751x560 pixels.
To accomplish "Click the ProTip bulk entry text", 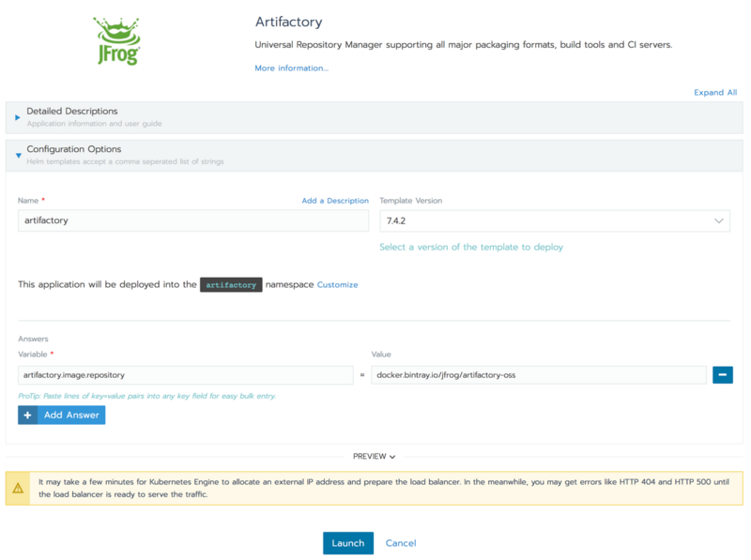I will [x=147, y=396].
